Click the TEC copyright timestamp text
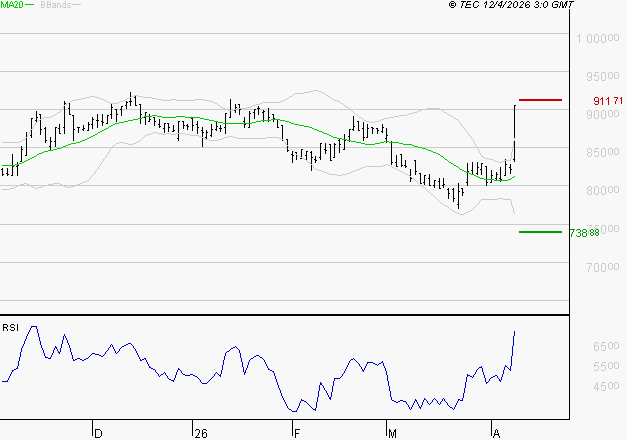Screen dimensions: 627x440 pyautogui.click(x=511, y=4)
